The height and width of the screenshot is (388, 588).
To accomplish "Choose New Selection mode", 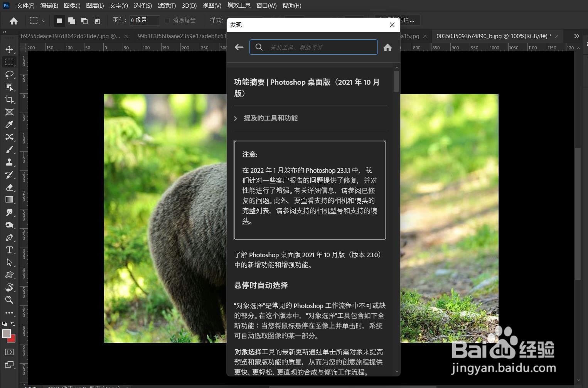I will 59,20.
